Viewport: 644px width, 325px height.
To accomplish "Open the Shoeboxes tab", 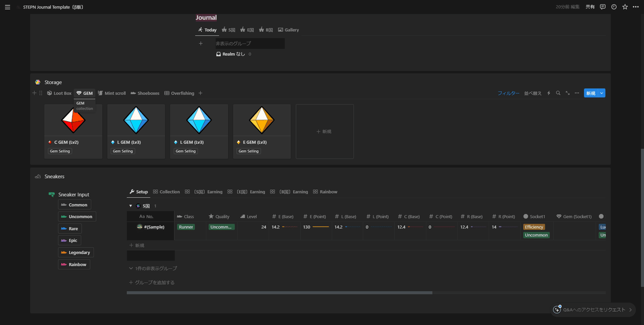I will point(145,93).
